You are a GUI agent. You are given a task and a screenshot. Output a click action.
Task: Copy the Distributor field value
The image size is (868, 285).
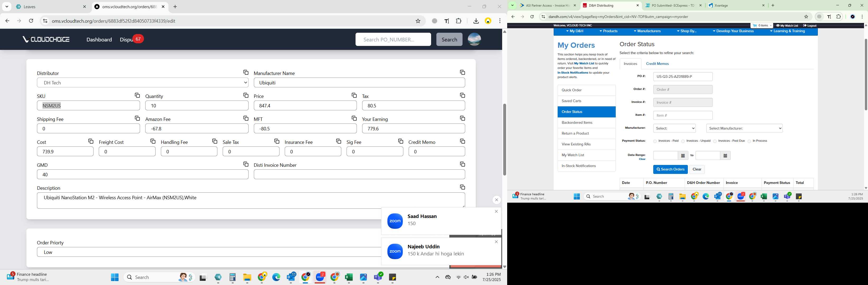point(246,72)
